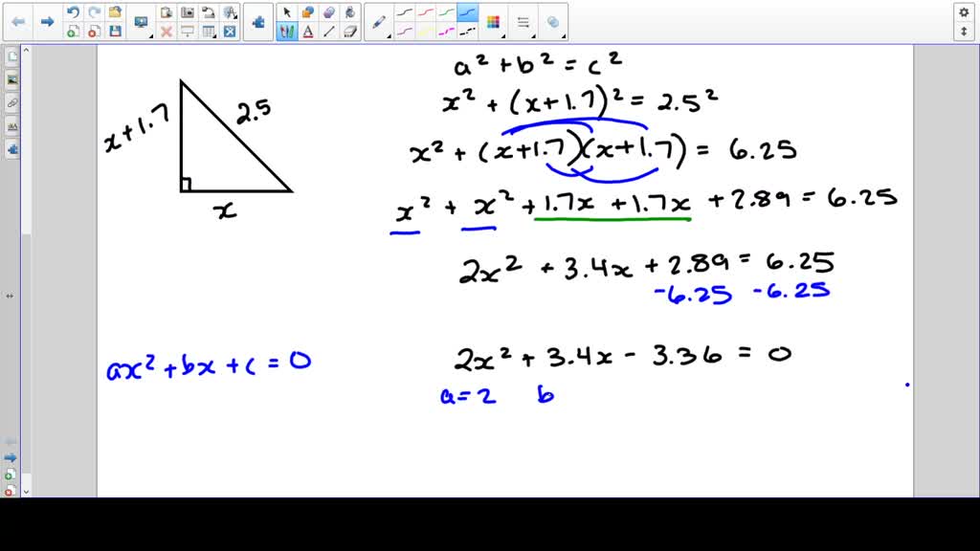Choose the Magic Pen tool
This screenshot has height=551, width=980.
pyautogui.click(x=329, y=12)
